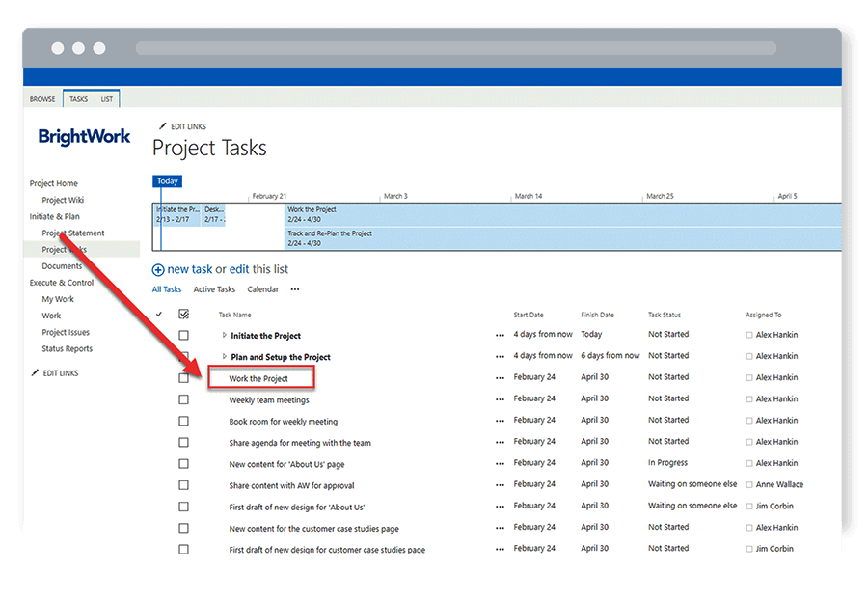Expand the Initiate the Project task group
868x604 pixels.
(225, 336)
